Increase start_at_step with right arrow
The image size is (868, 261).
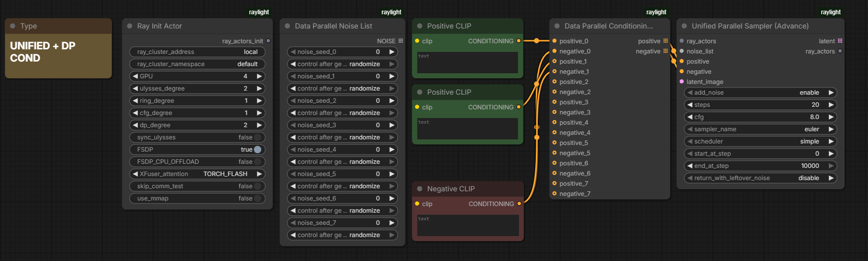tap(831, 154)
